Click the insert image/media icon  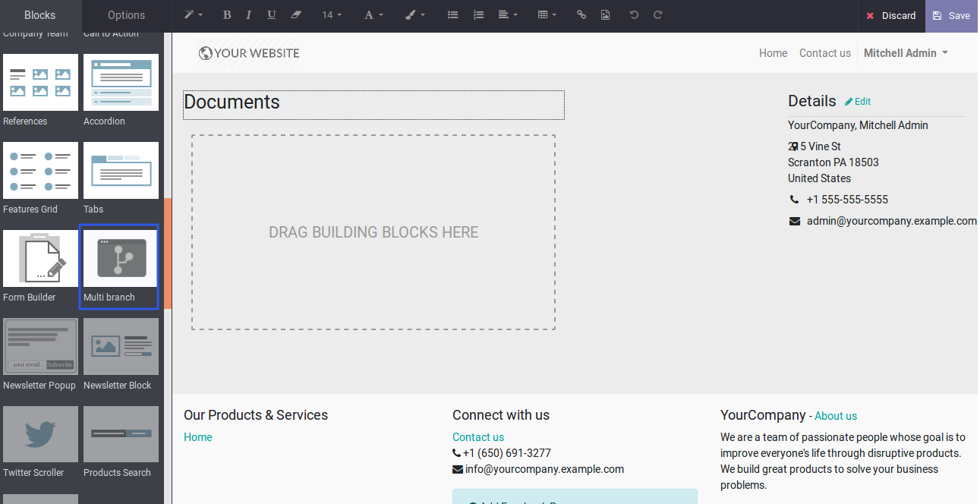click(x=605, y=15)
